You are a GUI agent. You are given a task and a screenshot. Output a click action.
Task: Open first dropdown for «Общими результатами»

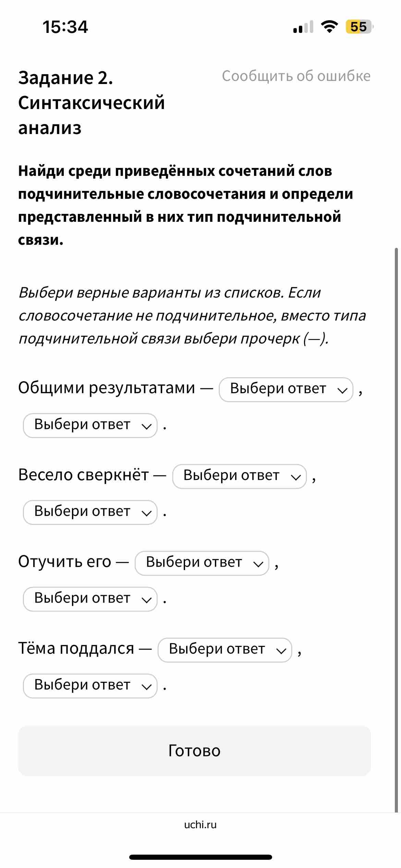coord(286,389)
